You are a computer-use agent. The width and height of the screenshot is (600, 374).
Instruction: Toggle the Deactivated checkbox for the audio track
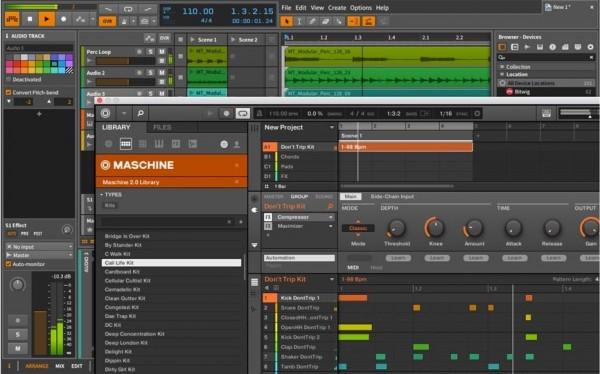[8, 79]
